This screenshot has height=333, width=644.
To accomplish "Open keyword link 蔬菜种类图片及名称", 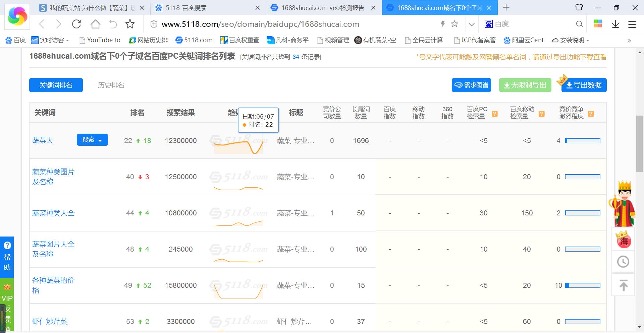I will [53, 177].
